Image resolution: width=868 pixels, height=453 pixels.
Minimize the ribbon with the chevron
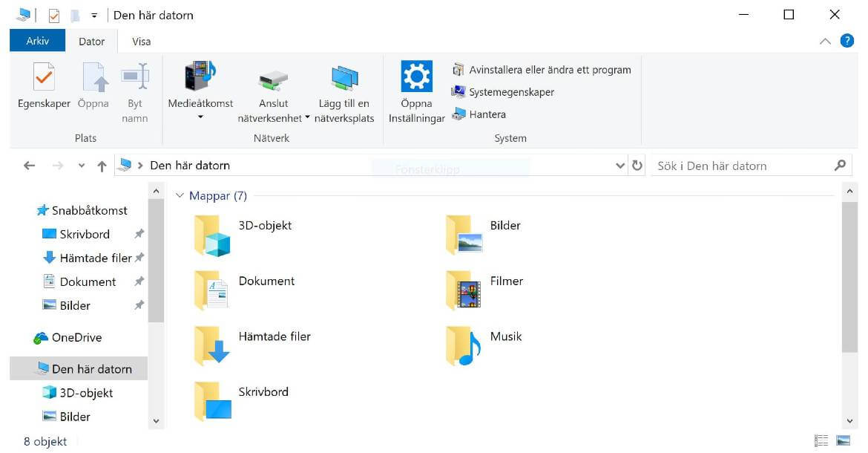point(825,41)
